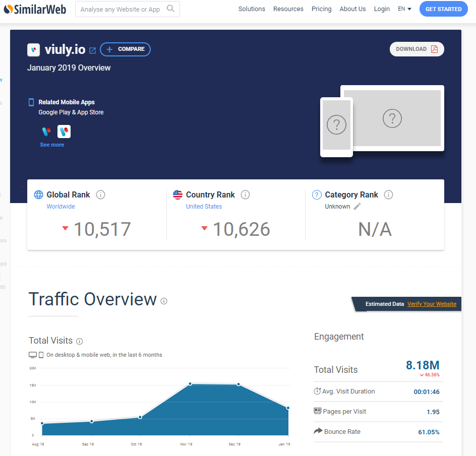Select the Oct '18 chart data point

pos(140,417)
